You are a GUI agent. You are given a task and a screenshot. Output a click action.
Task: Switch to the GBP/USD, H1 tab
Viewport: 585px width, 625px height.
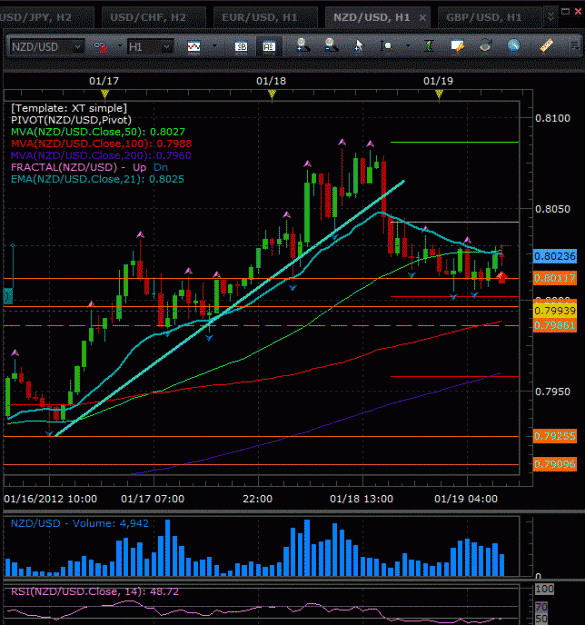coord(489,18)
